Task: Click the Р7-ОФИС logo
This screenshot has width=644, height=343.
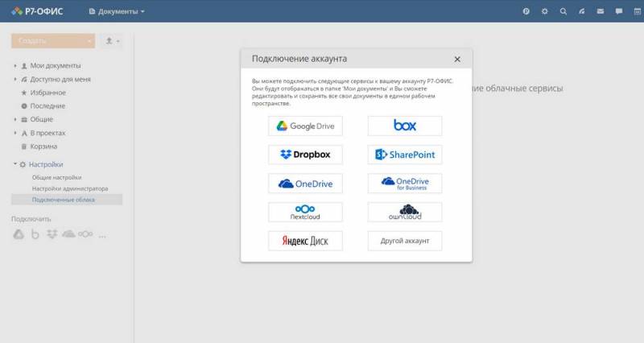Action: (x=37, y=11)
